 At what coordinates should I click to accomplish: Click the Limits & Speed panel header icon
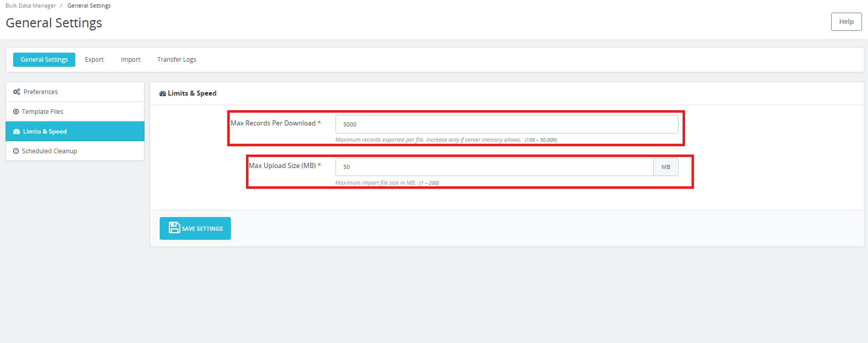[163, 94]
